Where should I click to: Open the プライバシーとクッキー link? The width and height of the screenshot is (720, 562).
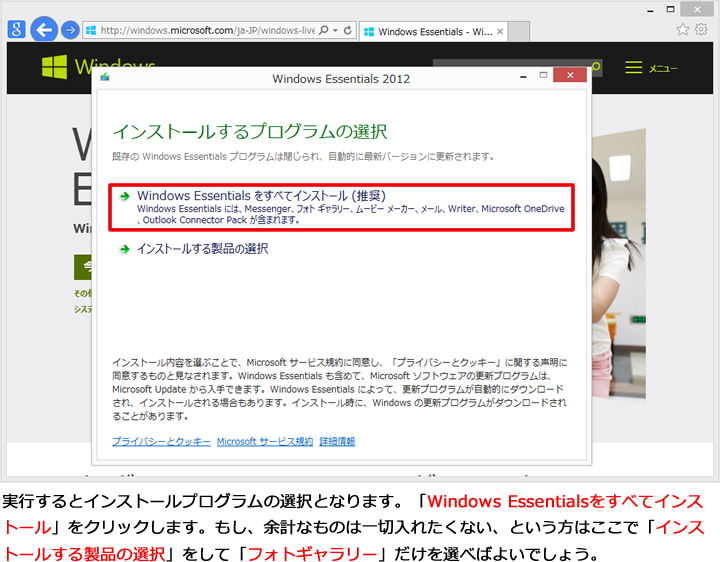[x=161, y=442]
